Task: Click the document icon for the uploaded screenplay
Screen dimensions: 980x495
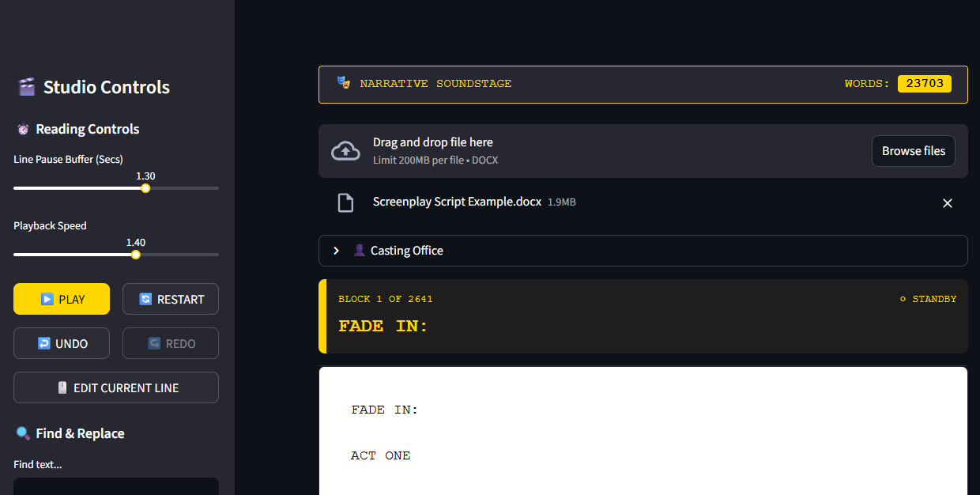Action: click(345, 202)
